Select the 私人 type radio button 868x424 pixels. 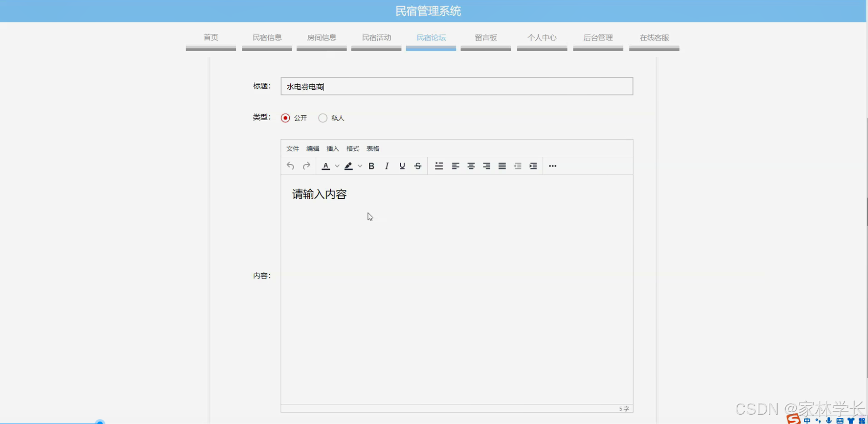coord(323,118)
